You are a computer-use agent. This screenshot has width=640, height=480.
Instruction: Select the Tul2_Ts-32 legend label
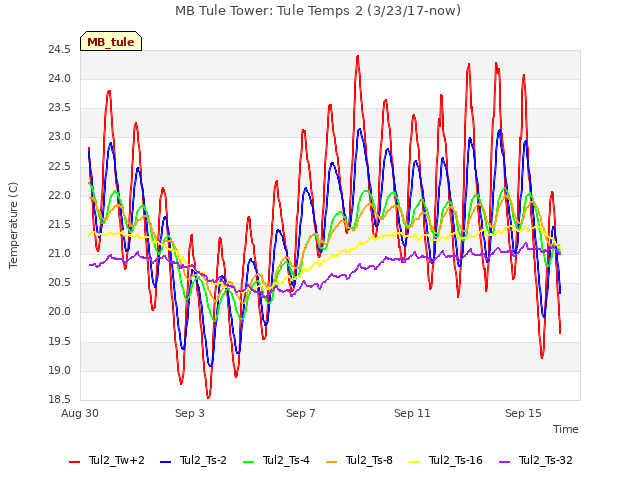point(546,460)
